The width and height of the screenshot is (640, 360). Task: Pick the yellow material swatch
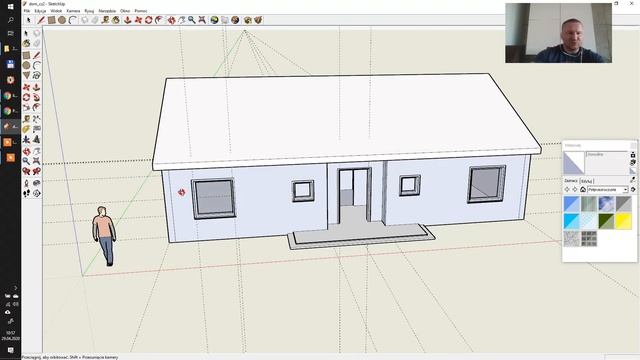(623, 221)
